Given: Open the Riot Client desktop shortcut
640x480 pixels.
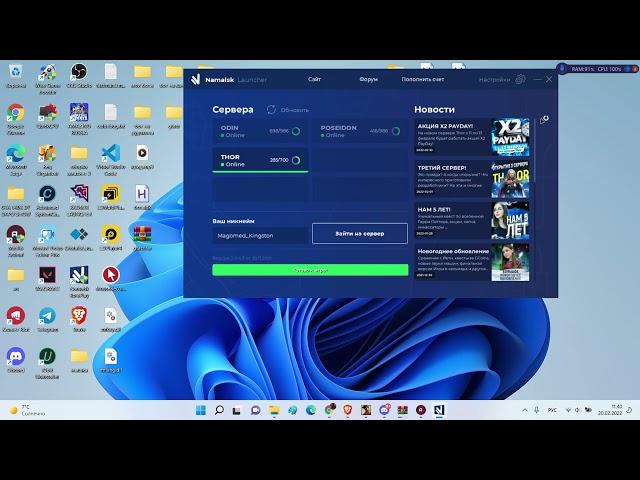Looking at the screenshot, I should pyautogui.click(x=16, y=320).
